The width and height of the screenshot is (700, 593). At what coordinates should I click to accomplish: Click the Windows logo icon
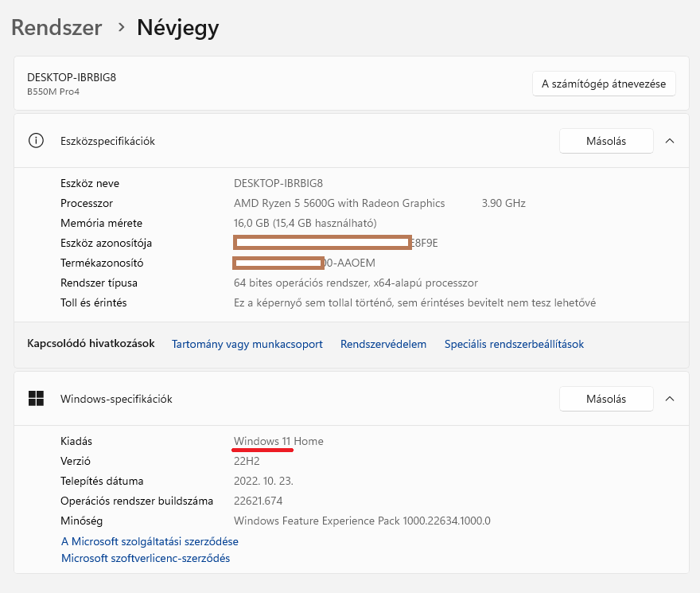pos(36,398)
